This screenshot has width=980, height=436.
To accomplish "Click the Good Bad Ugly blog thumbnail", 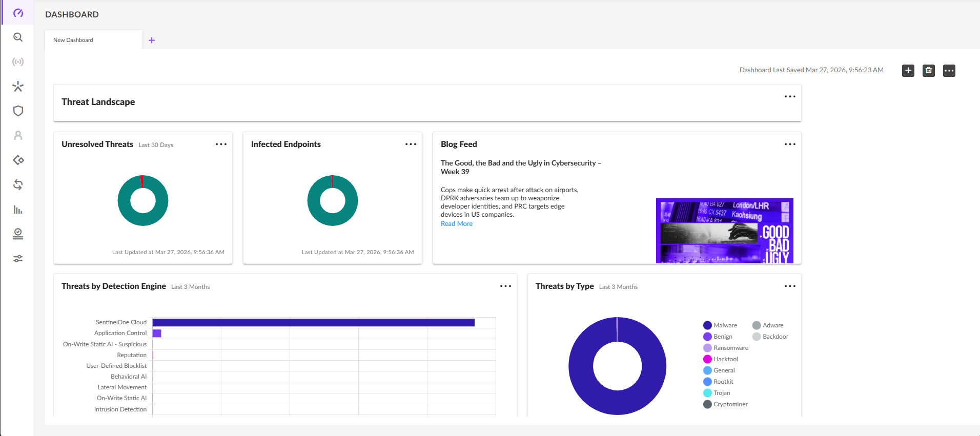I will [724, 231].
